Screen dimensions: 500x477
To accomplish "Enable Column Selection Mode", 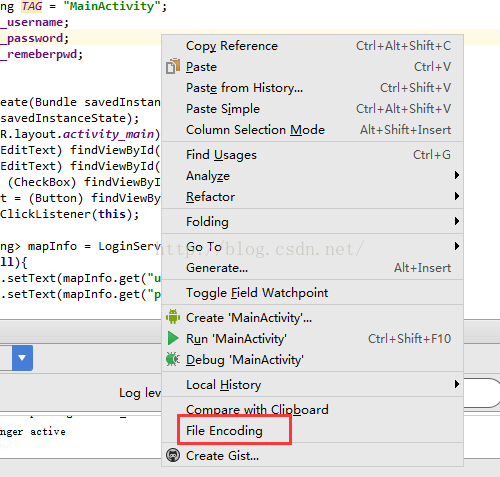I will tap(313, 130).
